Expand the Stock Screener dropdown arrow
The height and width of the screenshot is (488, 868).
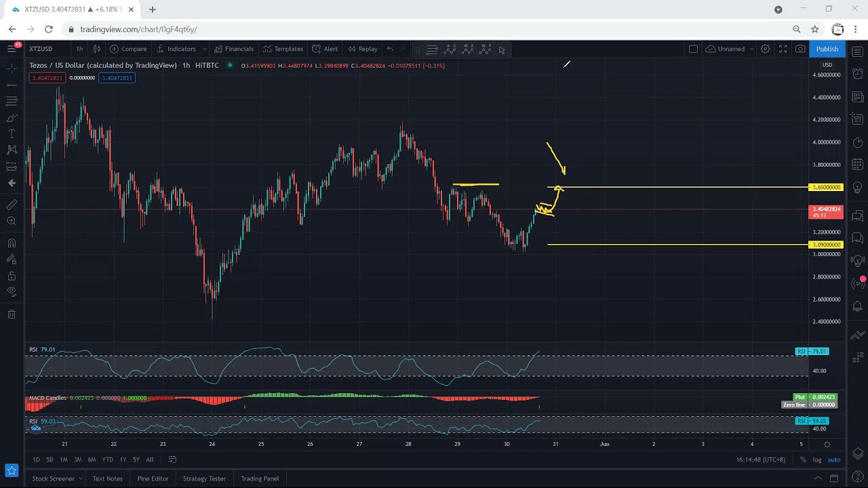(x=80, y=479)
